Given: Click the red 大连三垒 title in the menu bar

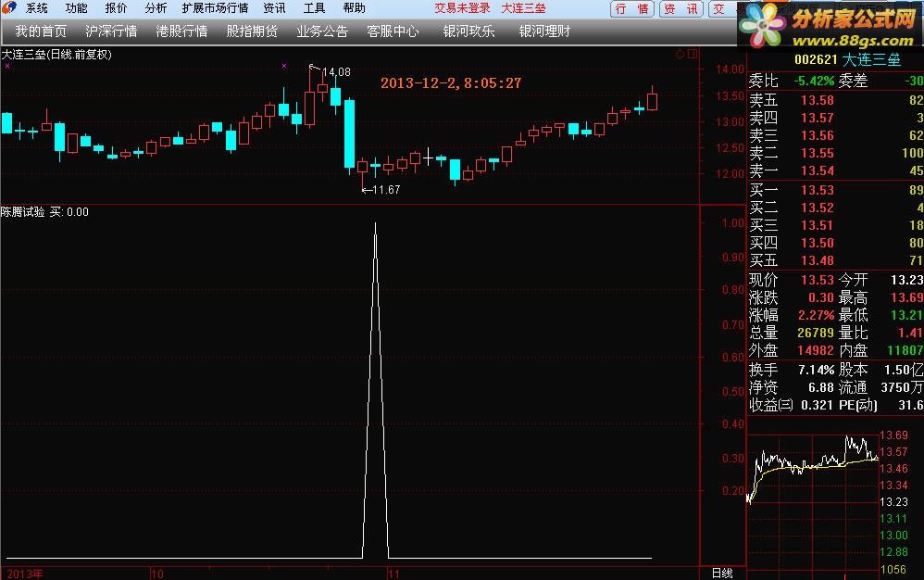Looking at the screenshot, I should click(x=523, y=8).
